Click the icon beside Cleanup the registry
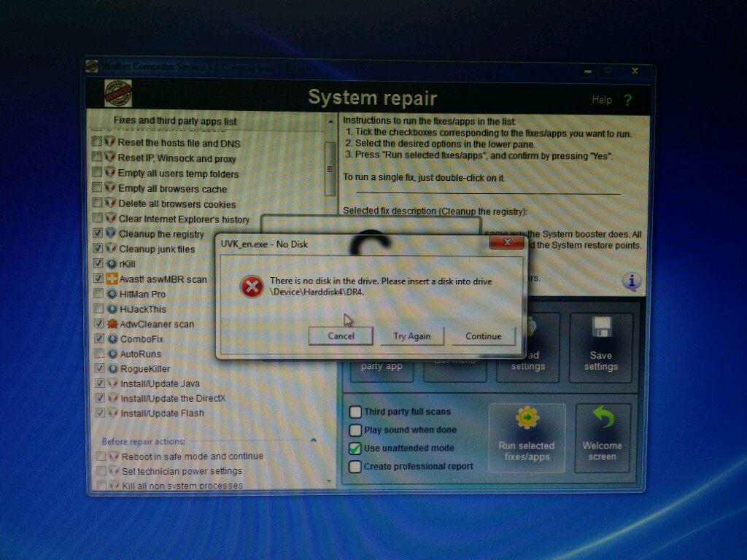Viewport: 747px width, 560px height. click(111, 233)
